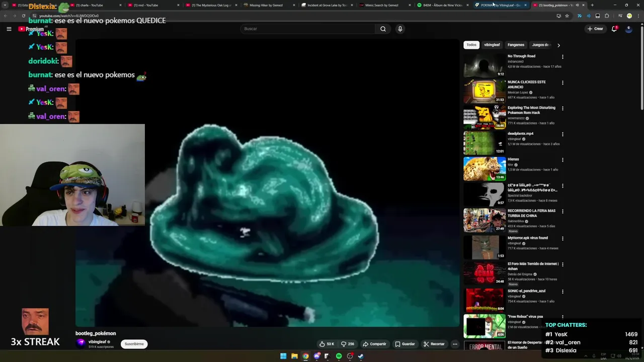The image size is (644, 362).
Task: Open Recortar clip tool
Action: pyautogui.click(x=434, y=344)
